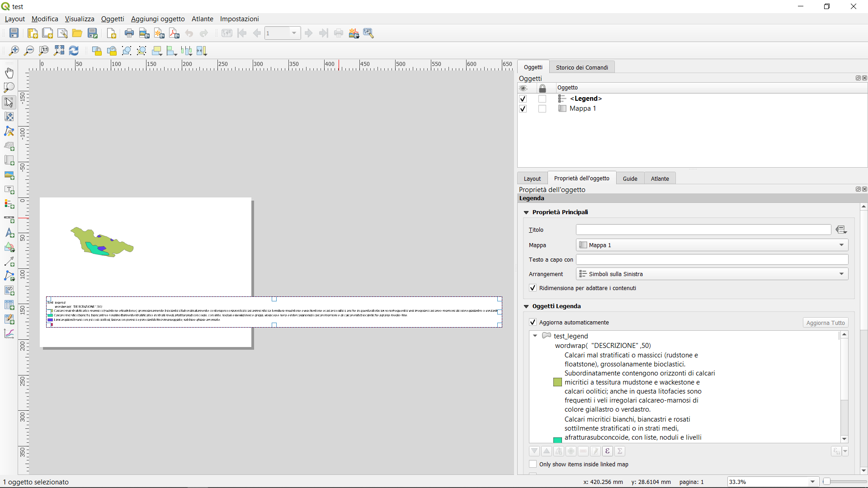The width and height of the screenshot is (868, 488).
Task: Click the Zoom in toolbar icon
Action: [x=14, y=51]
